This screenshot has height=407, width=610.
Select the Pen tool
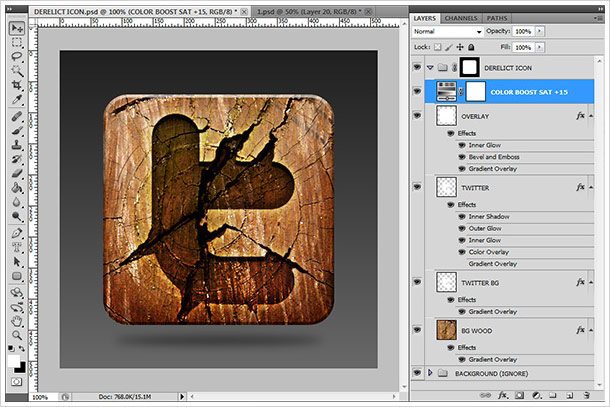point(16,233)
